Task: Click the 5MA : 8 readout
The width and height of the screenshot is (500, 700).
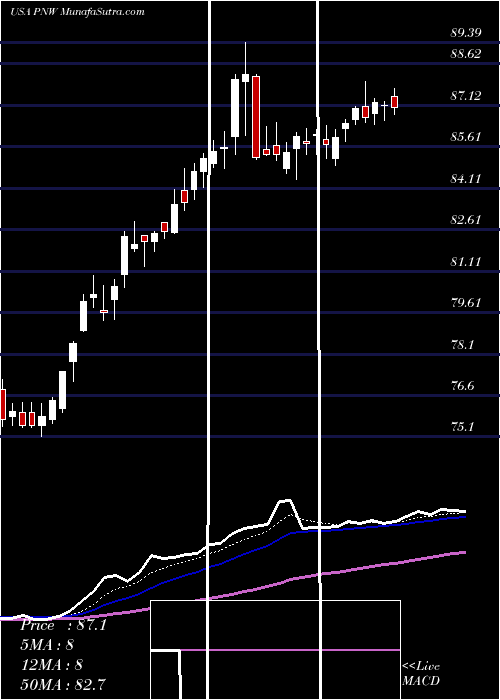Action: point(46,645)
